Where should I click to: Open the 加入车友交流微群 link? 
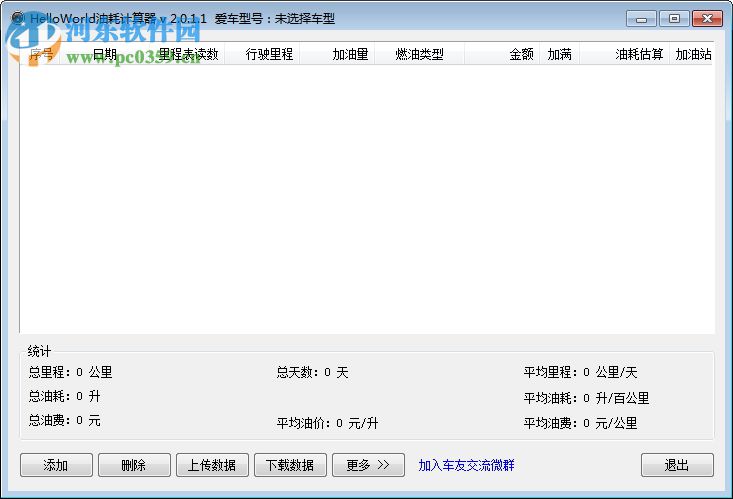point(466,465)
